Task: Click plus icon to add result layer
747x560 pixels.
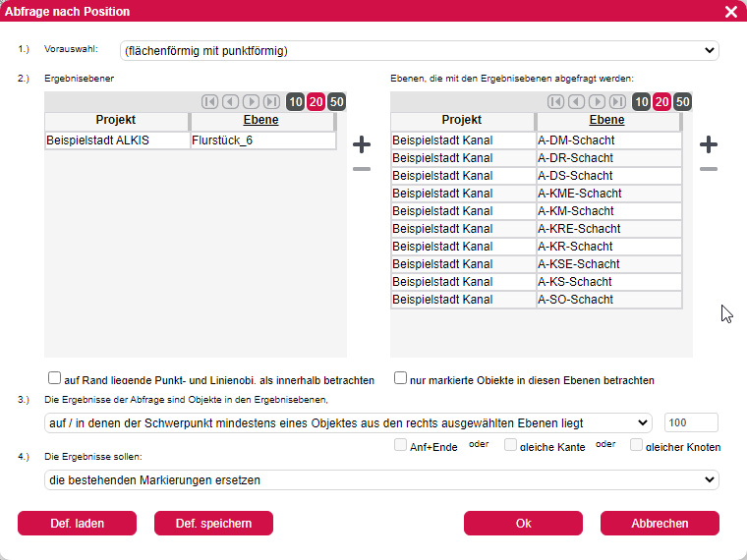Action: [362, 145]
